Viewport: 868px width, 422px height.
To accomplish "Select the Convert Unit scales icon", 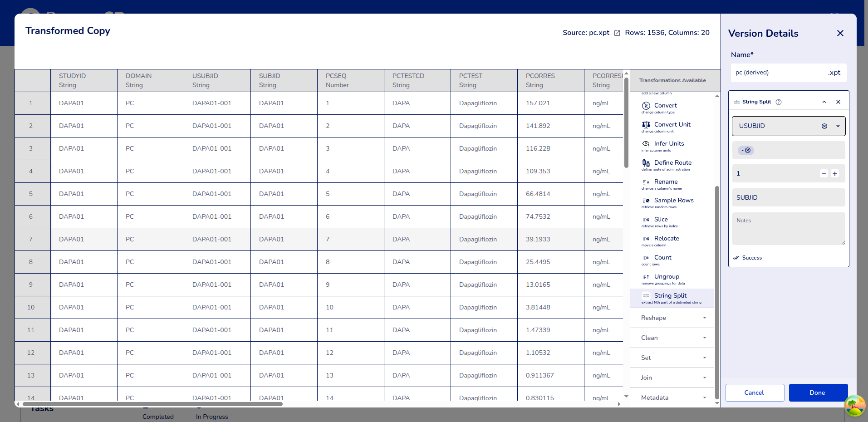I will coord(646,125).
